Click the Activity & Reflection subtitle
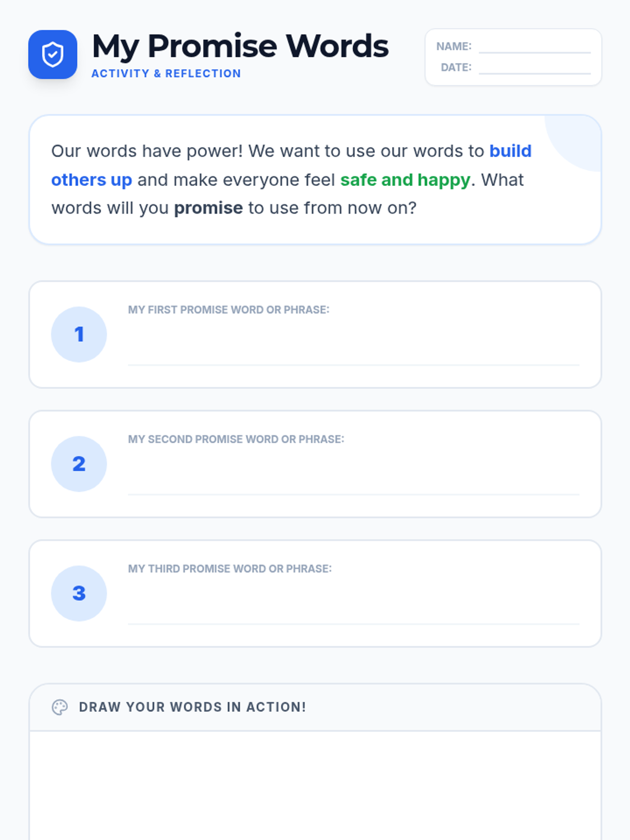 (166, 73)
